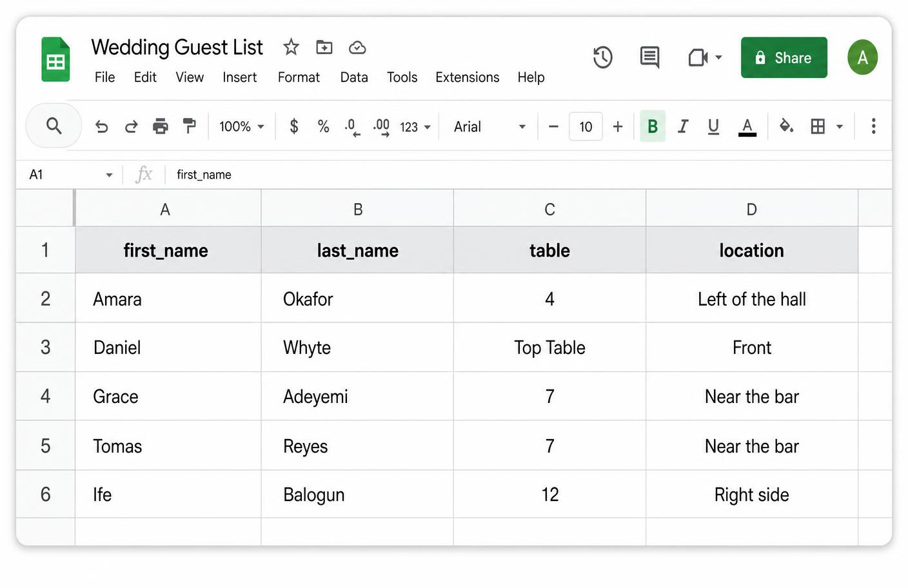
Task: Click the green Share button
Action: click(784, 57)
